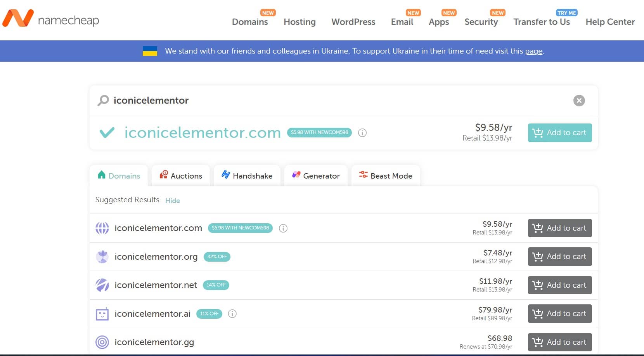Image resolution: width=644 pixels, height=356 pixels.
Task: Add top iconicelementor.com result to cart
Action: pyautogui.click(x=560, y=133)
